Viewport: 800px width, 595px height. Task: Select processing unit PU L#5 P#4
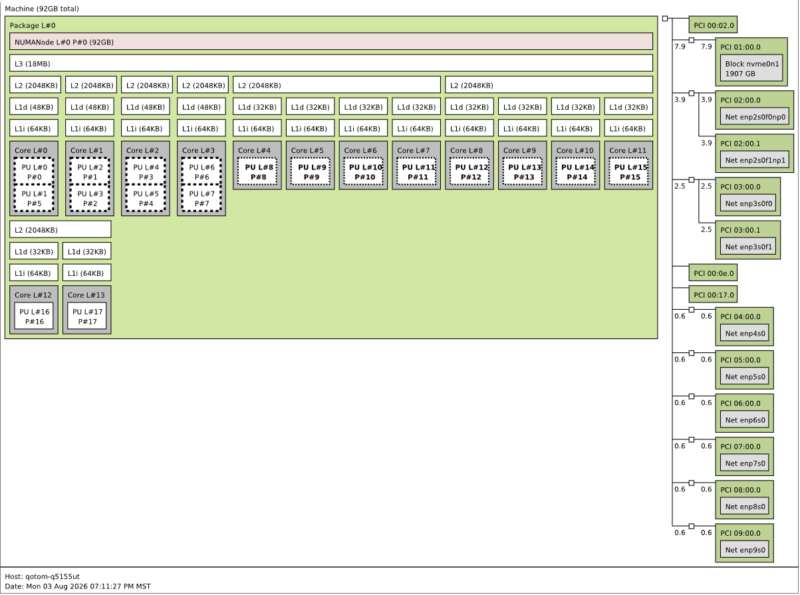click(x=146, y=199)
